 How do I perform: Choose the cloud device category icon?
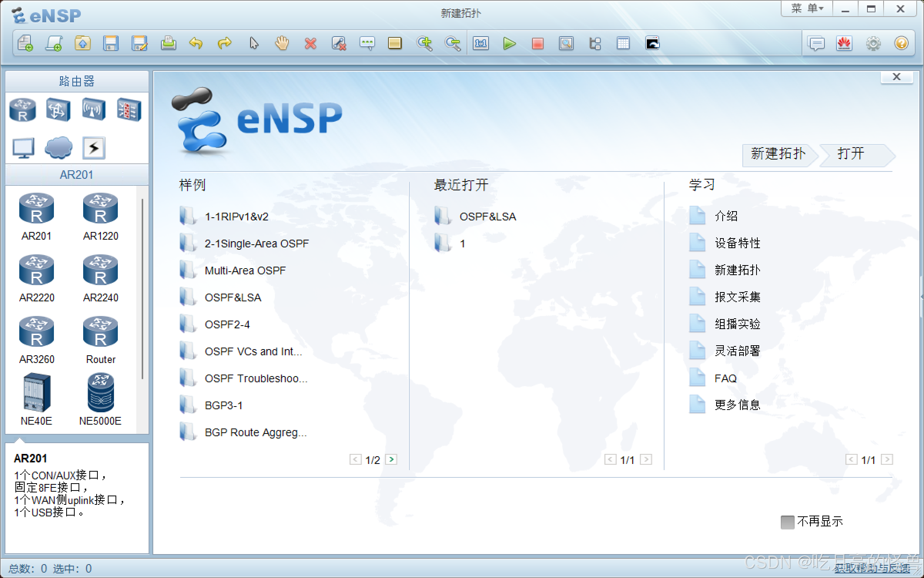[x=59, y=148]
